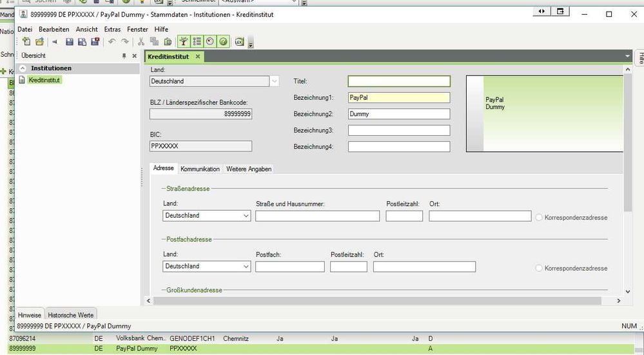Click the window dock icon in title bar
The width and height of the screenshot is (644, 355).
click(560, 12)
